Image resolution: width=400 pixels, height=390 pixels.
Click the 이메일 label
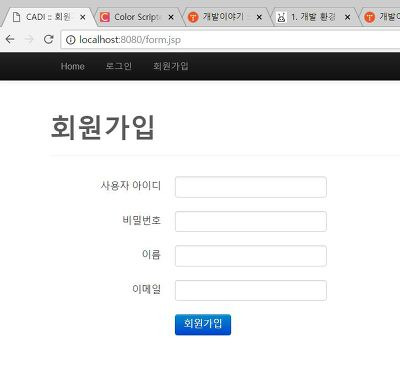[147, 289]
